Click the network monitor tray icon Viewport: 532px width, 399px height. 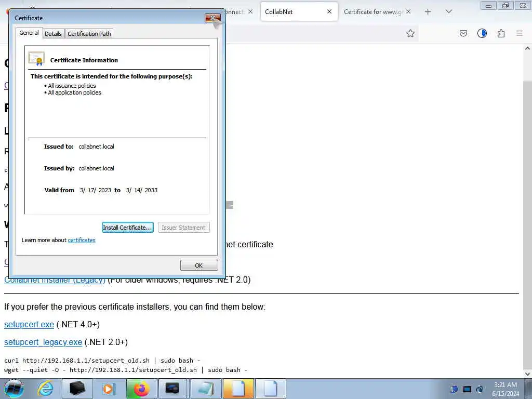467,389
